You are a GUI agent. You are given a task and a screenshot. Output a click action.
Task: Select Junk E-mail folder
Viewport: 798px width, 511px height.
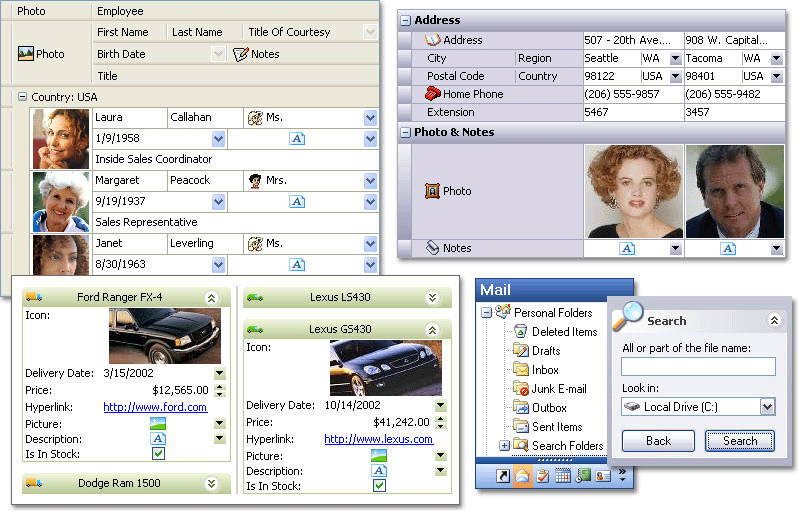tap(558, 389)
